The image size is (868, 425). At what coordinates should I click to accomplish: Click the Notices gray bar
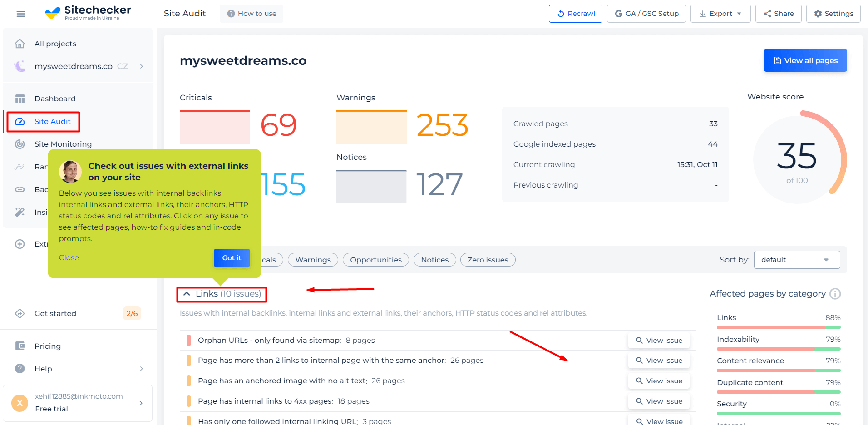[x=371, y=187]
